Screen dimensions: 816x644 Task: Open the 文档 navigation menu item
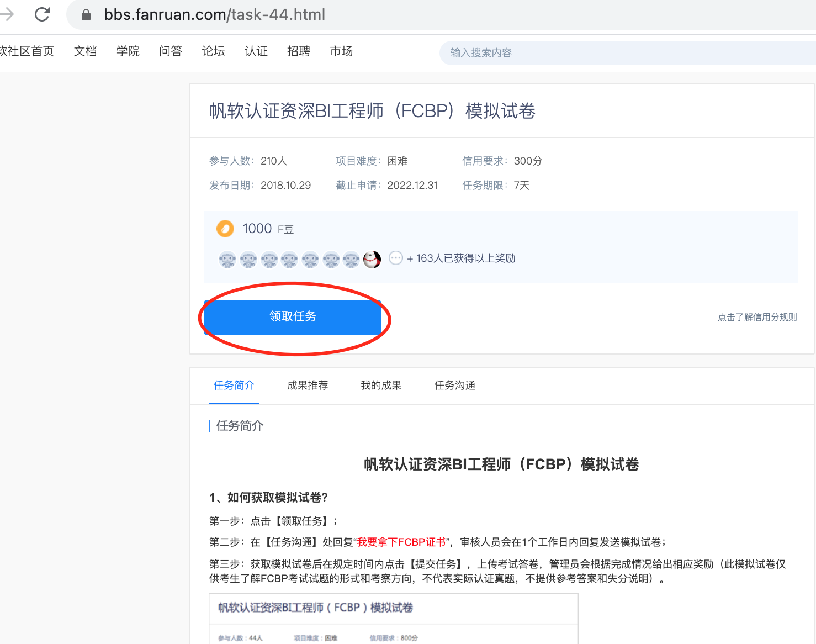(x=86, y=51)
